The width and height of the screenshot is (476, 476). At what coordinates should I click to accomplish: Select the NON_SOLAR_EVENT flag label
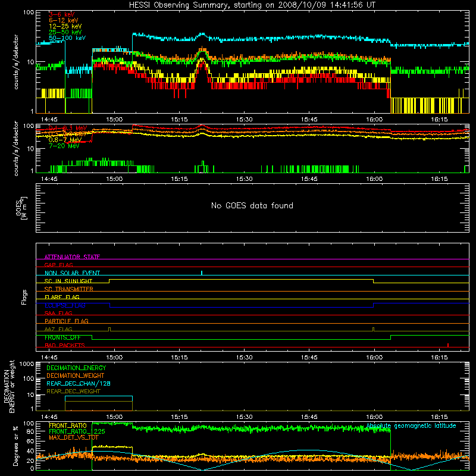pyautogui.click(x=72, y=273)
